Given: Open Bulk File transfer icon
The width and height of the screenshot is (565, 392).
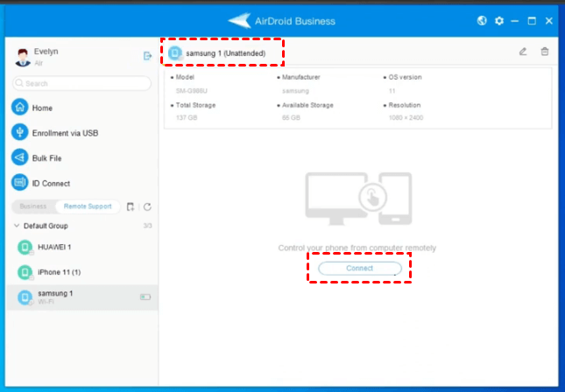Looking at the screenshot, I should click(x=20, y=157).
